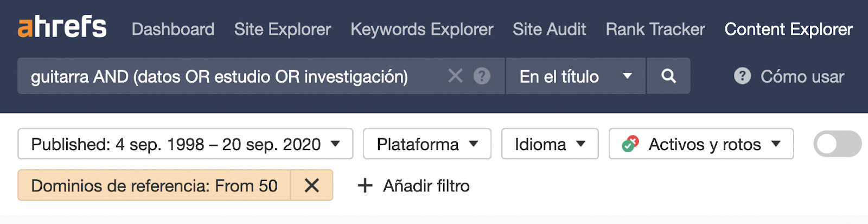868x224 pixels.
Task: Open the Site Audit tool
Action: pos(550,29)
